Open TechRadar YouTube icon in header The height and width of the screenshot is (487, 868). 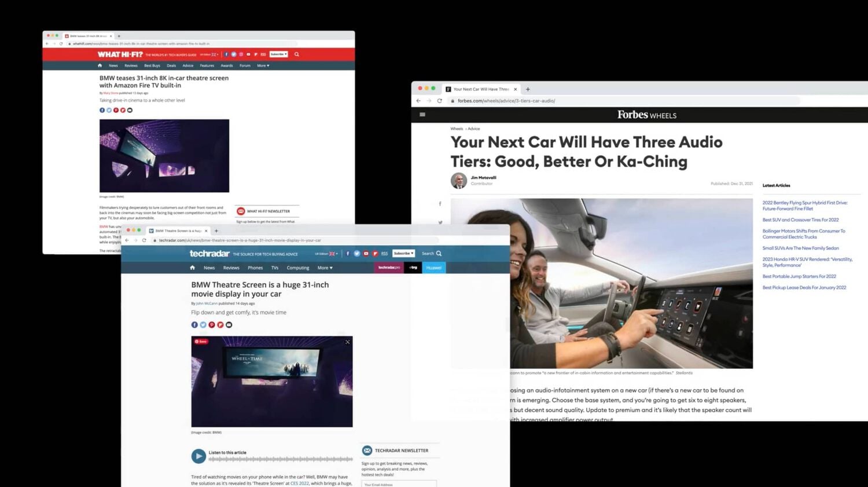point(366,254)
